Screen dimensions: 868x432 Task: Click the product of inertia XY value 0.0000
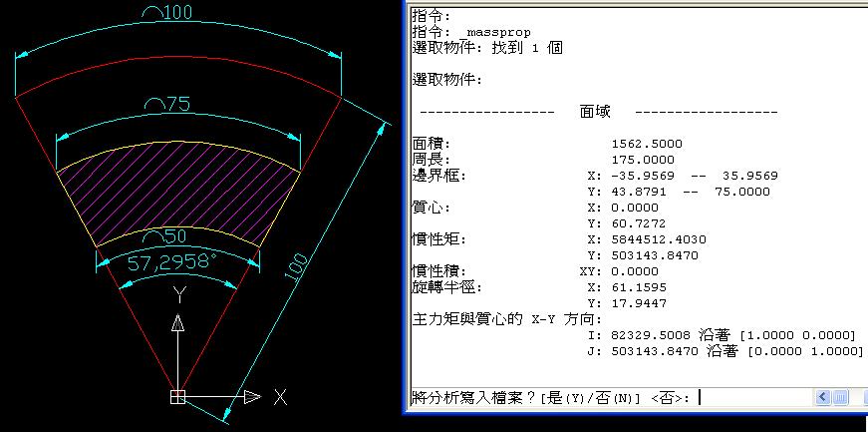[635, 271]
